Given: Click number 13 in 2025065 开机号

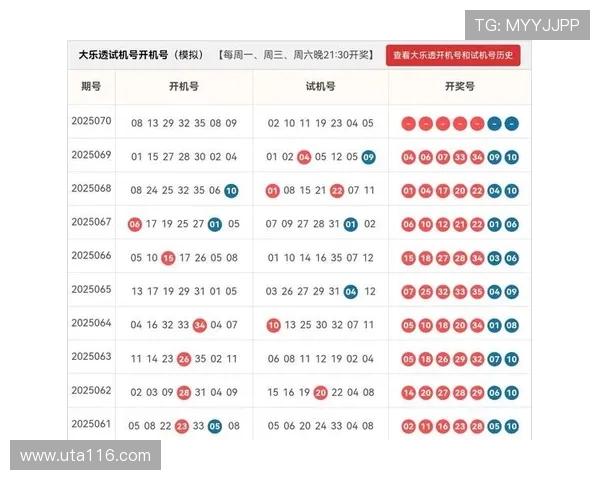Looking at the screenshot, I should [x=137, y=291].
